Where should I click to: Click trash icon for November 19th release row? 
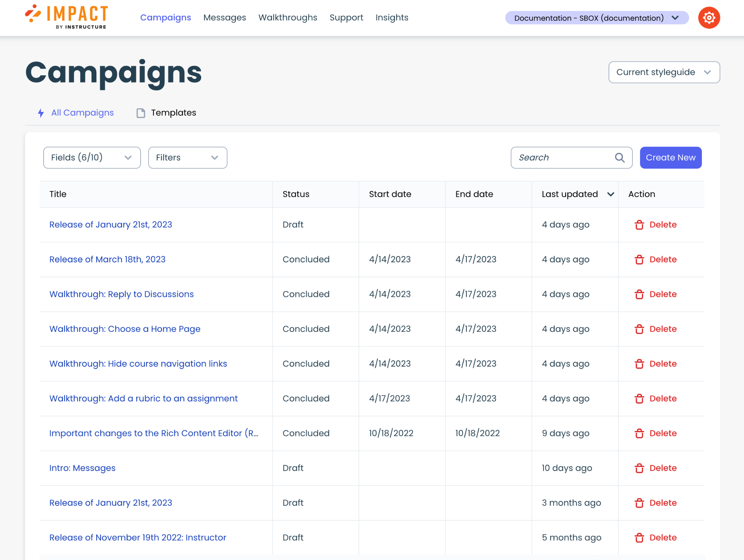click(639, 537)
